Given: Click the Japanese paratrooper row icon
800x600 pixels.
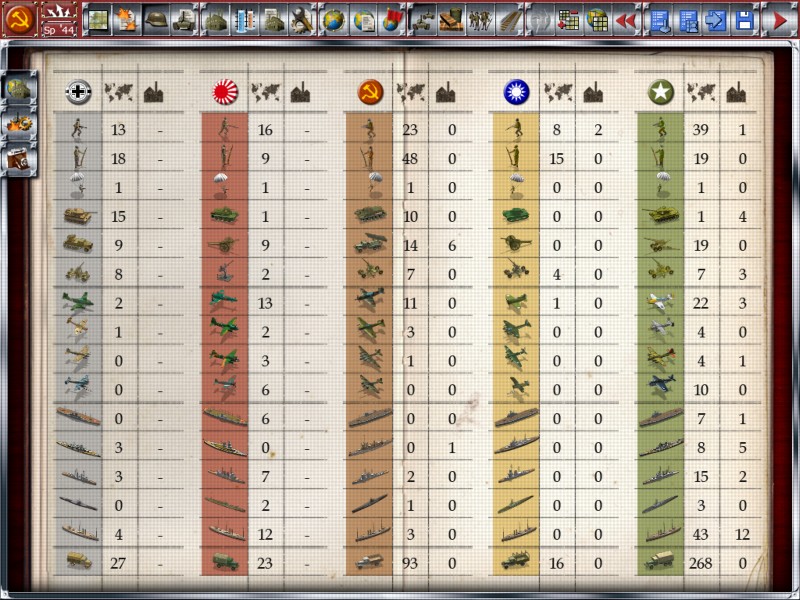Looking at the screenshot, I should [x=221, y=186].
